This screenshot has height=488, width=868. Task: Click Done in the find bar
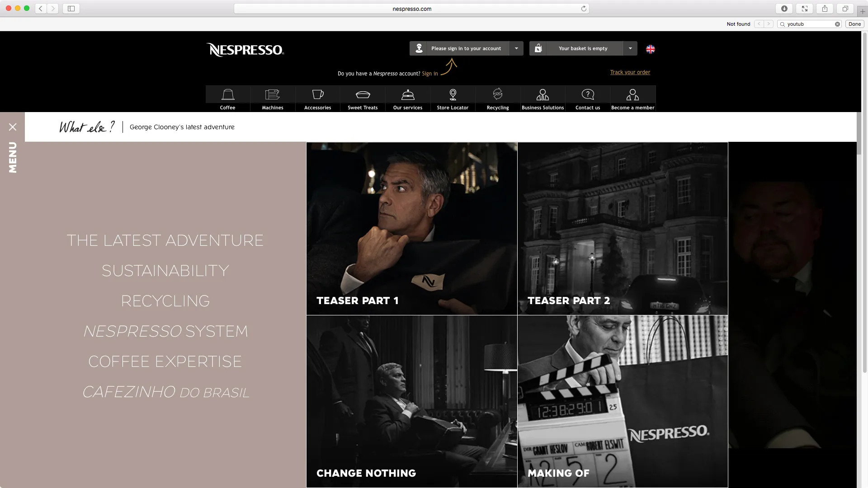click(x=854, y=24)
